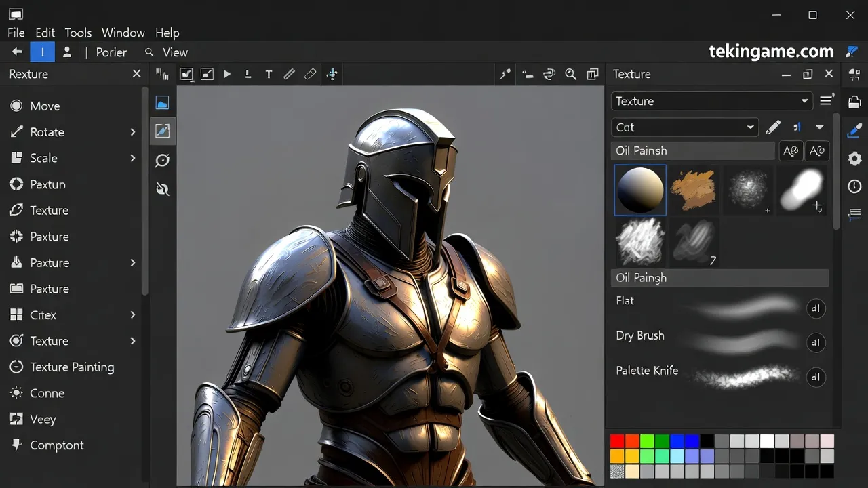
Task: Toggle the round button beside Palette Knife
Action: point(816,378)
